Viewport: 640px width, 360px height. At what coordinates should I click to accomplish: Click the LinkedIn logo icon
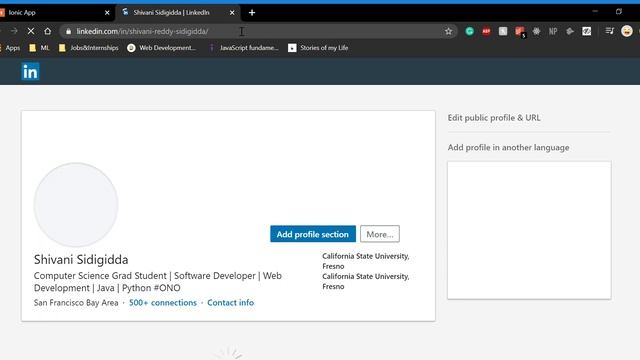point(30,71)
